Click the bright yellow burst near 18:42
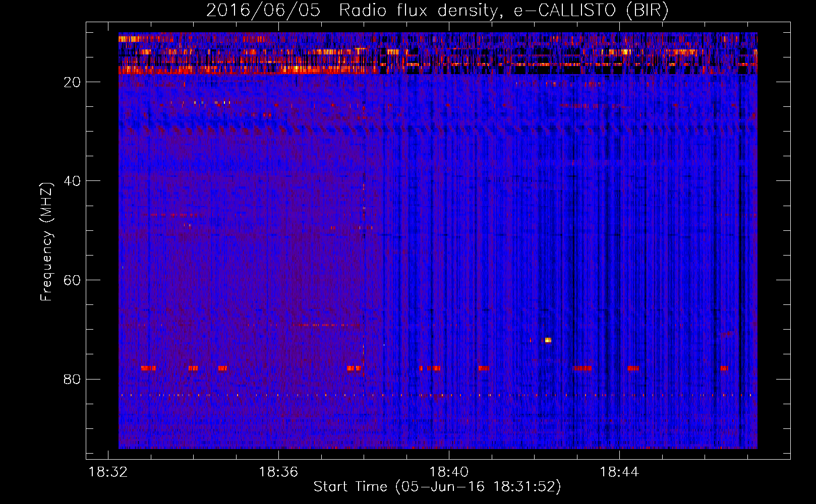Image resolution: width=816 pixels, height=504 pixels. pos(547,340)
